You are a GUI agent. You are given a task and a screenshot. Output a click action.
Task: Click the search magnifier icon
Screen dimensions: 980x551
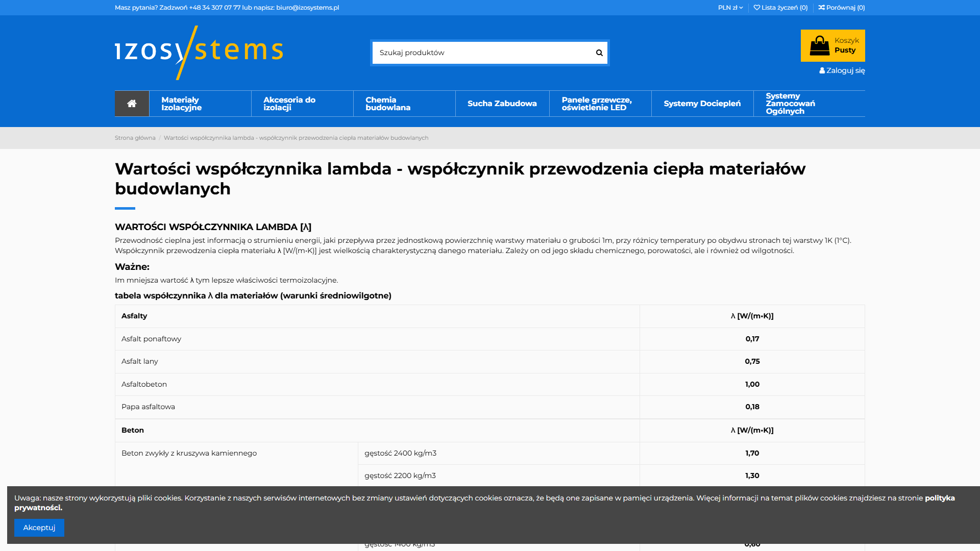[x=599, y=53]
